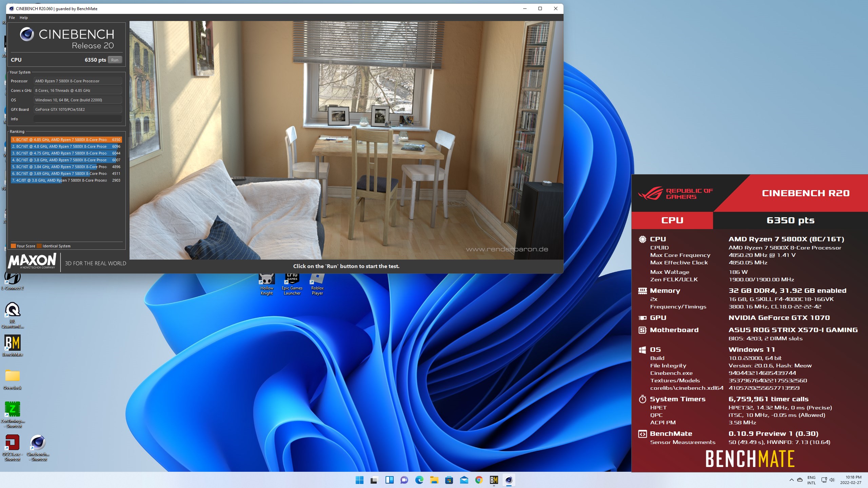868x488 pixels.
Task: Click the BENCHMATE logo at panel bottom
Action: [x=750, y=459]
